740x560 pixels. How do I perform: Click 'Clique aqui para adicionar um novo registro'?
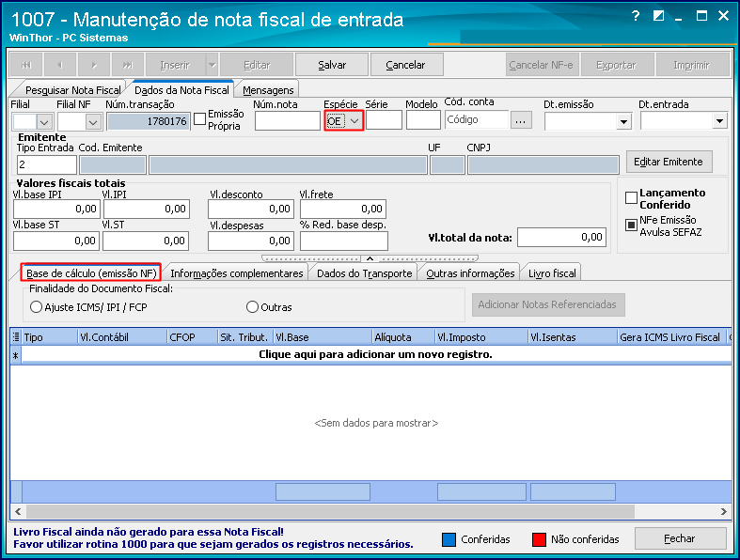376,355
